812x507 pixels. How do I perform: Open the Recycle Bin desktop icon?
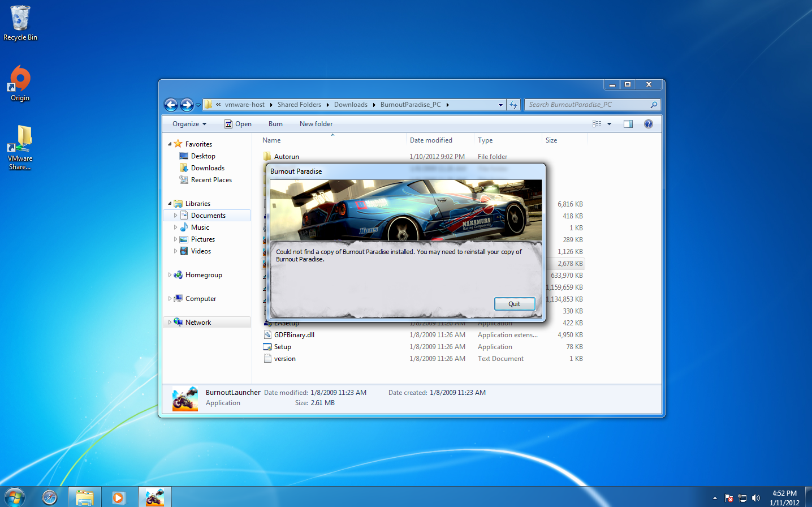point(20,23)
